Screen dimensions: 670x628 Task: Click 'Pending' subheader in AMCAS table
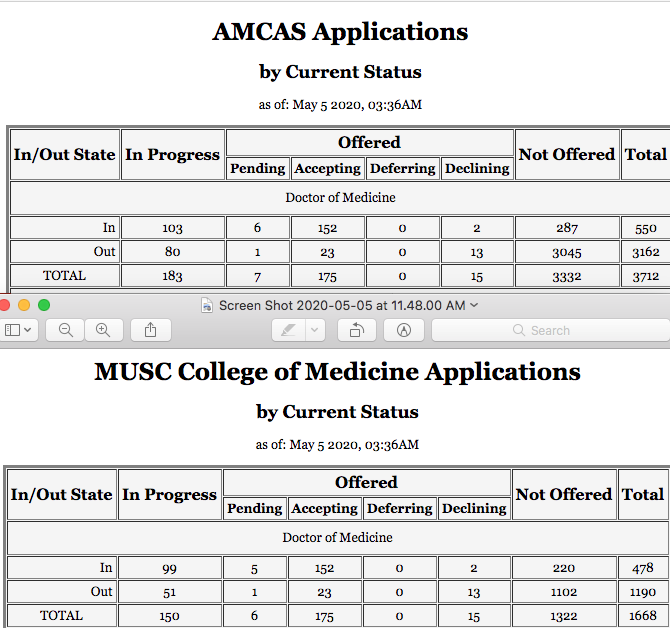pos(257,168)
